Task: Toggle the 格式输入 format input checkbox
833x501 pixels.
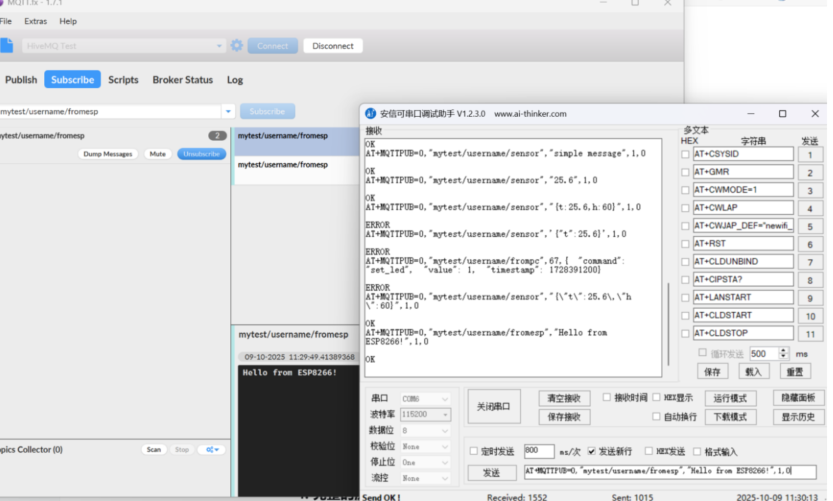Action: (x=697, y=451)
